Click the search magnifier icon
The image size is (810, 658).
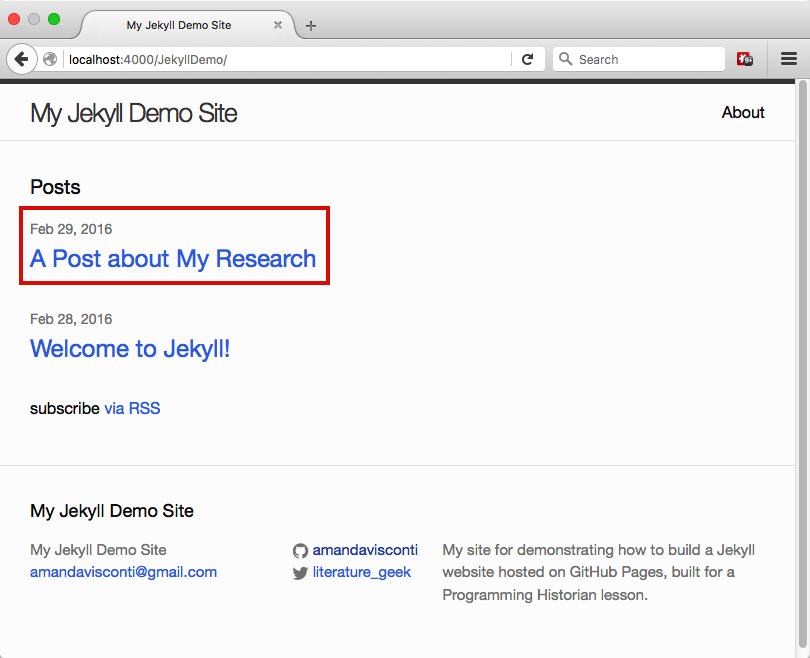[565, 58]
